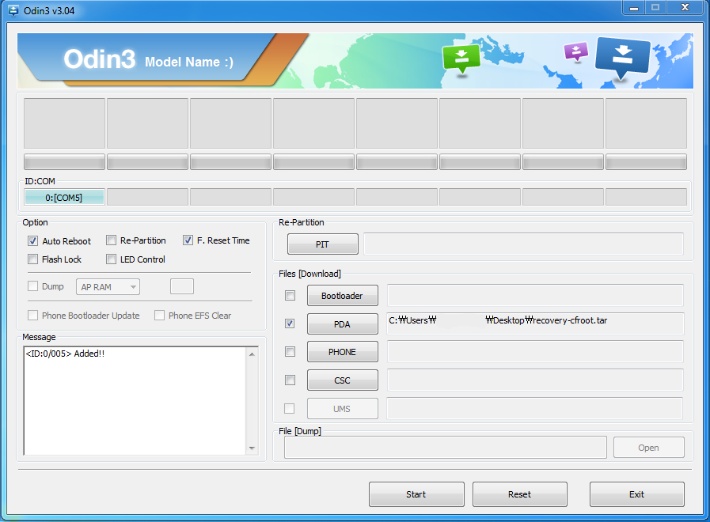Uncheck the PDA file checkbox
The width and height of the screenshot is (710, 522).
tap(290, 323)
